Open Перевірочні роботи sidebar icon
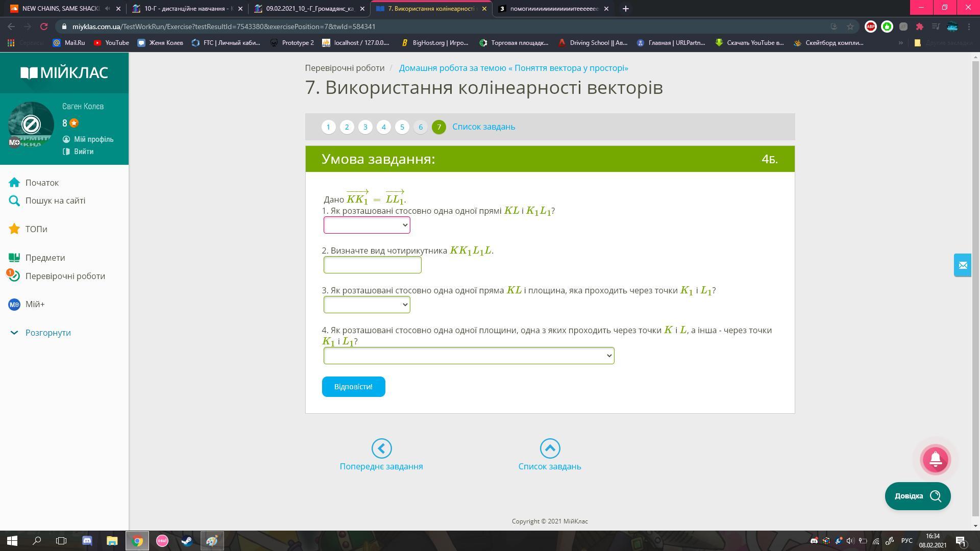 (x=14, y=276)
